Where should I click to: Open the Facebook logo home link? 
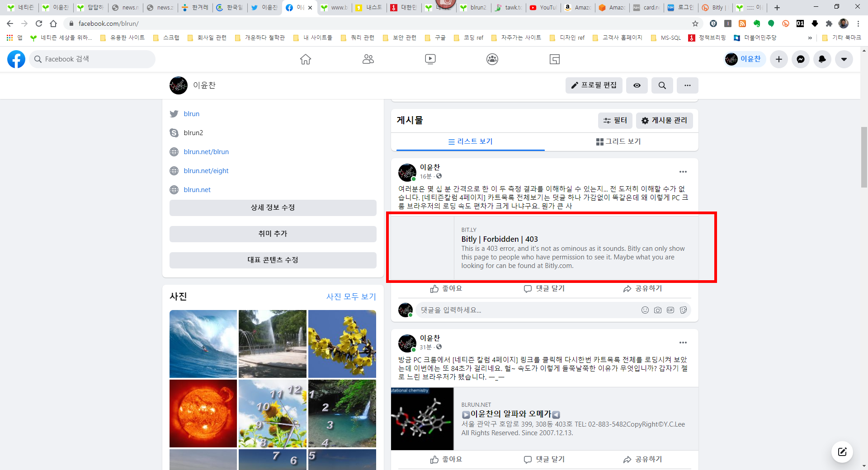pyautogui.click(x=16, y=59)
